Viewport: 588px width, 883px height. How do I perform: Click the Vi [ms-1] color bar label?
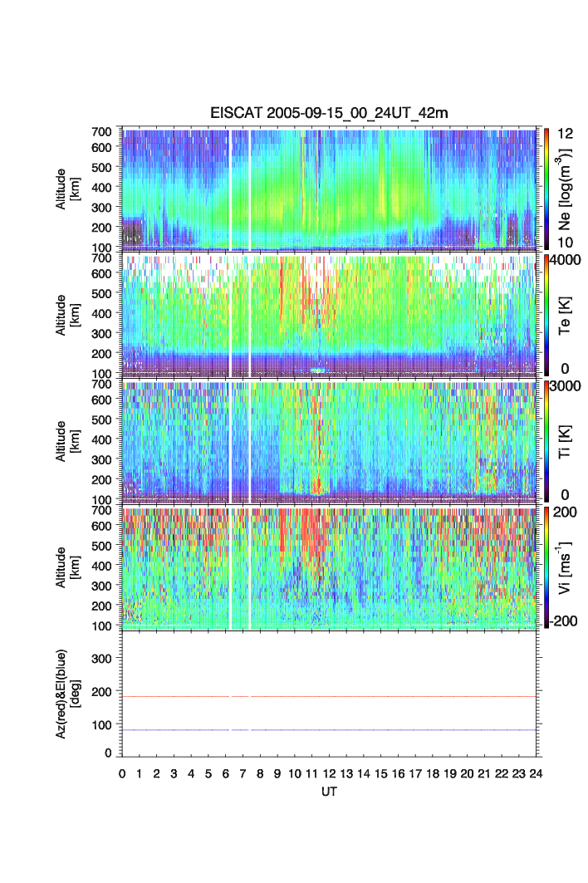(x=566, y=567)
